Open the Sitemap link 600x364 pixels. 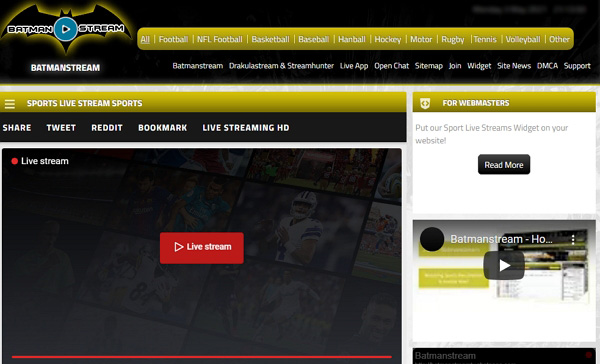429,66
